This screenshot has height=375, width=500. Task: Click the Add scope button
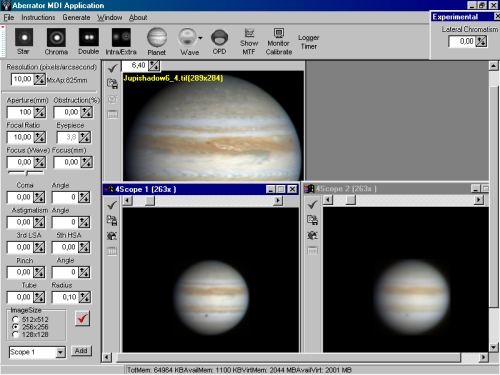81,351
